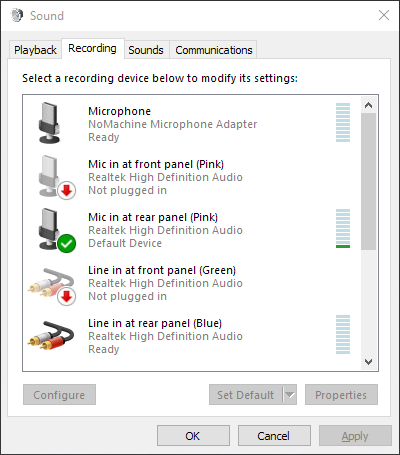The width and height of the screenshot is (400, 455).
Task: Switch to the Playback tab
Action: point(35,50)
